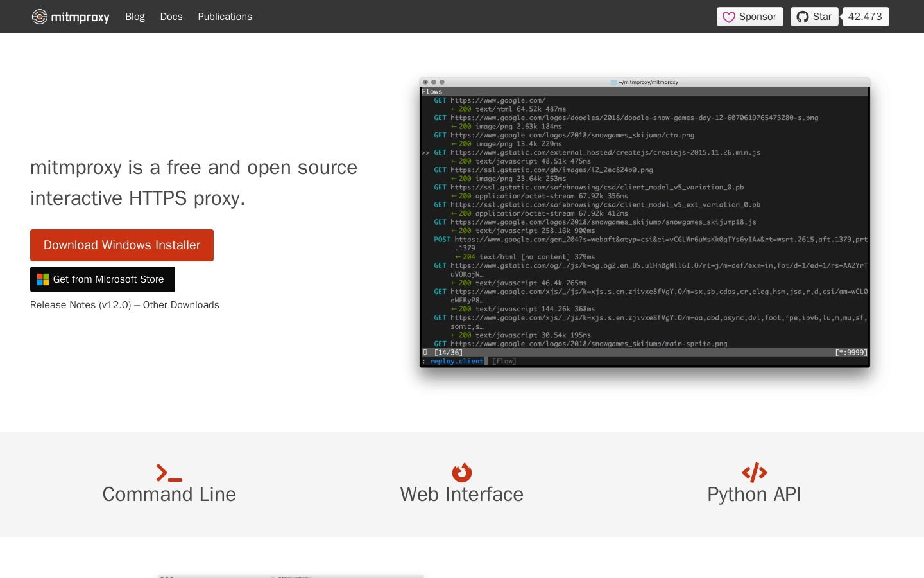Screen dimensions: 924x578
Task: Click the Python API code icon
Action: pyautogui.click(x=755, y=473)
